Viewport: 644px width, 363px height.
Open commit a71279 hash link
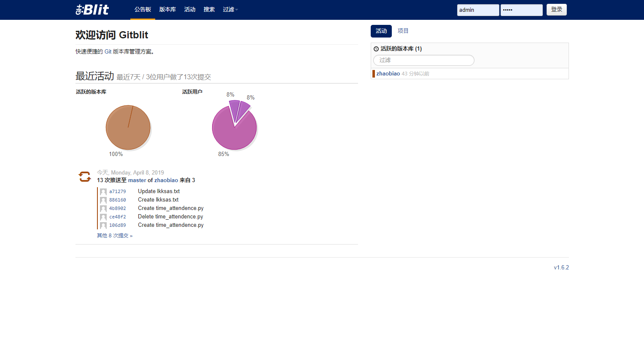point(118,192)
